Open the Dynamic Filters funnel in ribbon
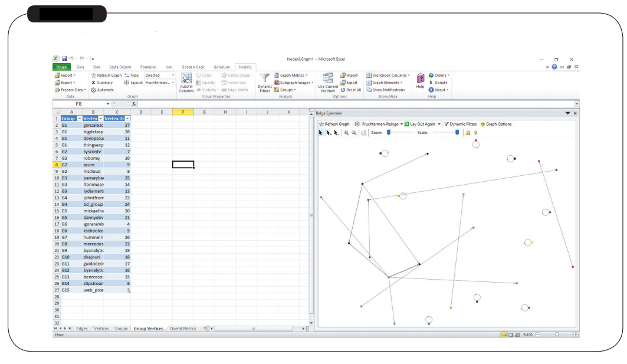Image resolution: width=627 pixels, height=364 pixels. (265, 79)
